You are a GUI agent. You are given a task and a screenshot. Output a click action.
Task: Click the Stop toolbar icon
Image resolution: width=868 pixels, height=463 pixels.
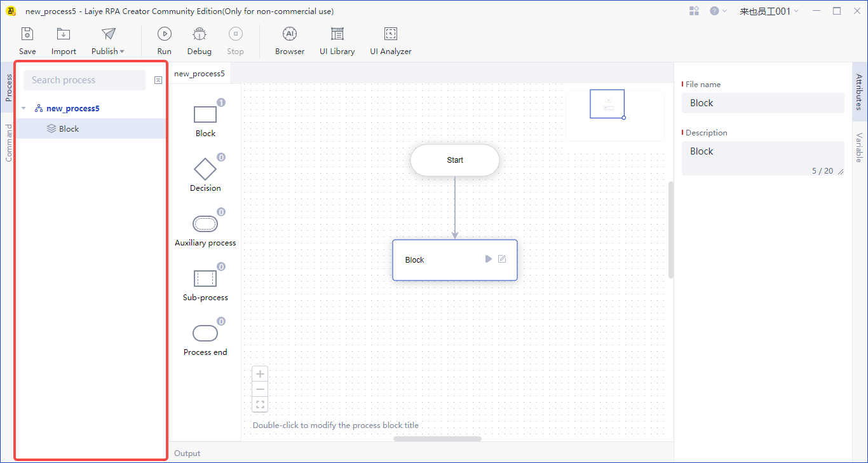click(x=236, y=34)
